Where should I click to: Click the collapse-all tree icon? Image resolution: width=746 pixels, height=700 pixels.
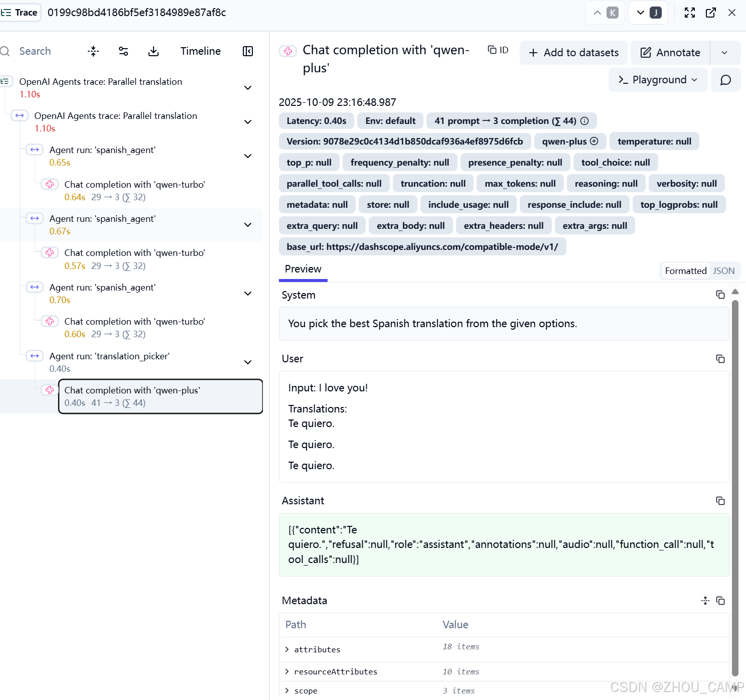(93, 51)
